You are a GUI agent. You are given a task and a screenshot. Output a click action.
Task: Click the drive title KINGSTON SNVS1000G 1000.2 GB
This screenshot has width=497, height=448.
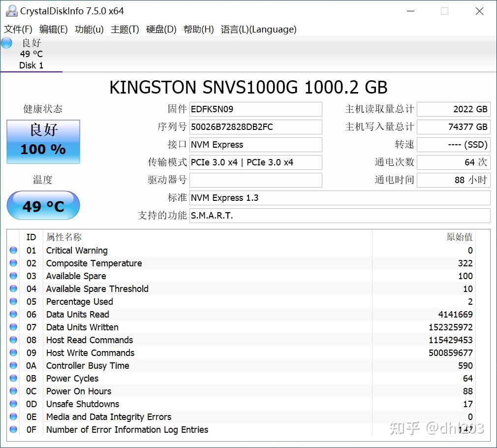click(248, 87)
